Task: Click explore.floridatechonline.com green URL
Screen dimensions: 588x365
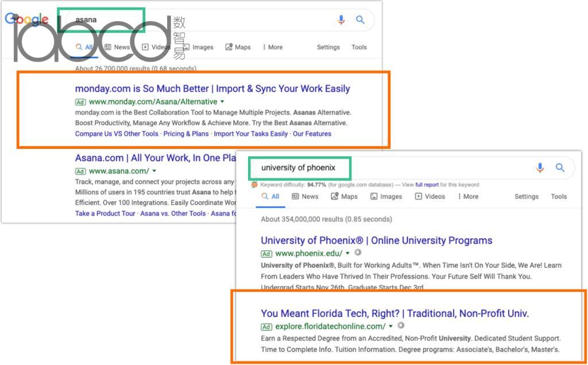Action: [x=330, y=326]
